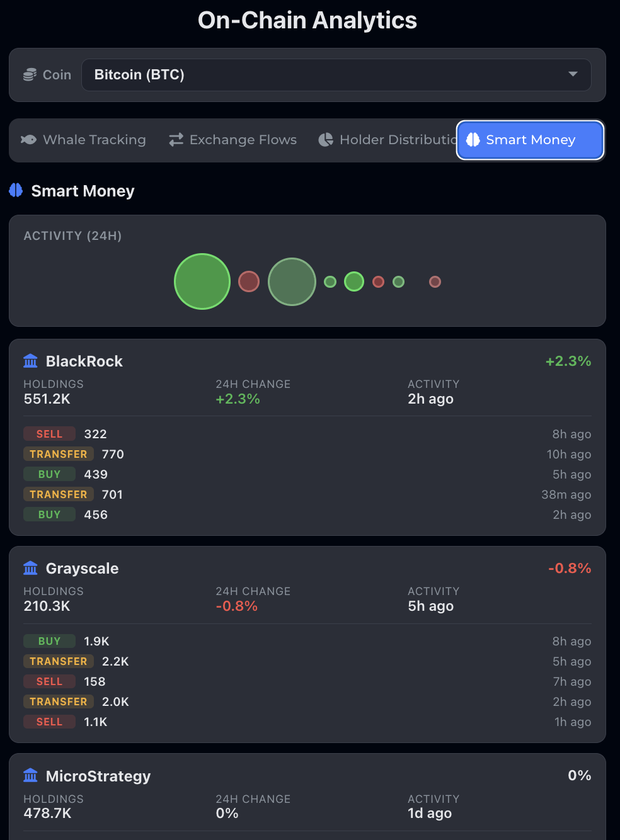This screenshot has width=620, height=840.
Task: Click the MicroStrategy bank icon
Action: coord(30,776)
